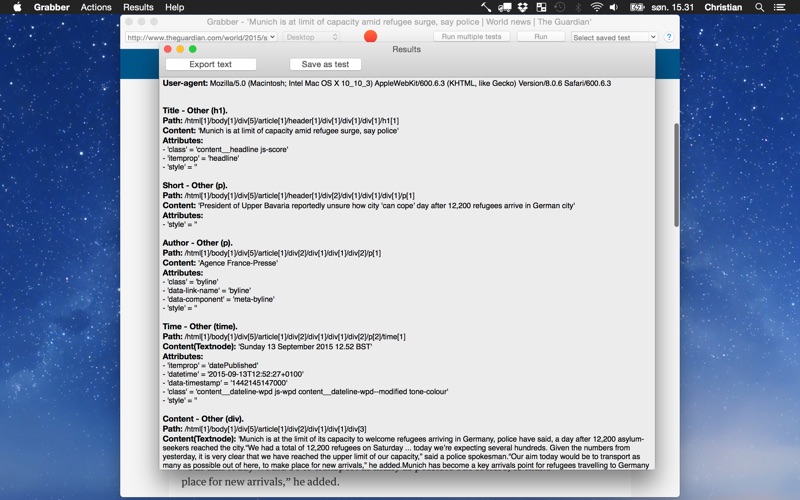
Task: Maximize the Results window with green button
Action: [x=192, y=49]
